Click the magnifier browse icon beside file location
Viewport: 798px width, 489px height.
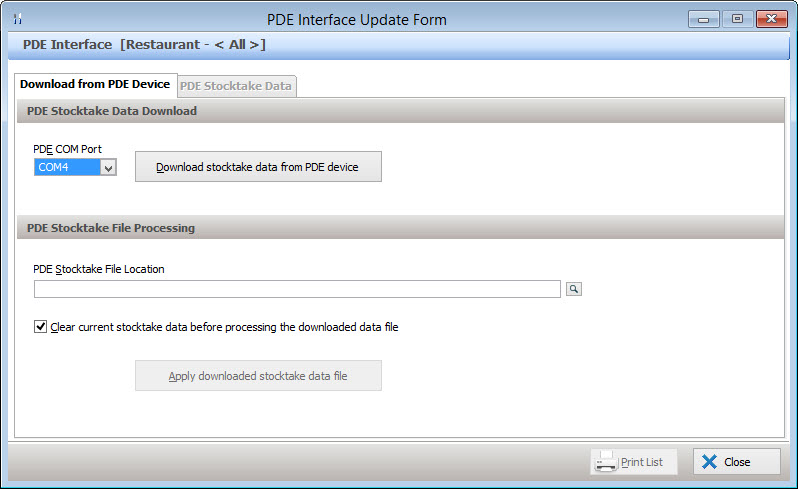[574, 289]
